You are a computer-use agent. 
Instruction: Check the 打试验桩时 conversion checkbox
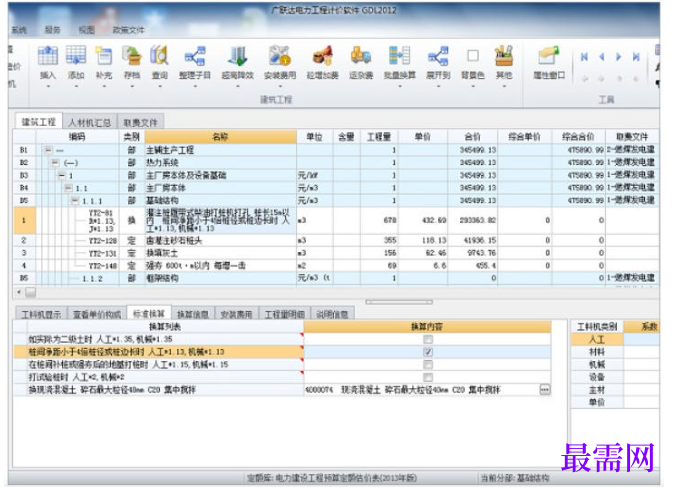pyautogui.click(x=427, y=377)
